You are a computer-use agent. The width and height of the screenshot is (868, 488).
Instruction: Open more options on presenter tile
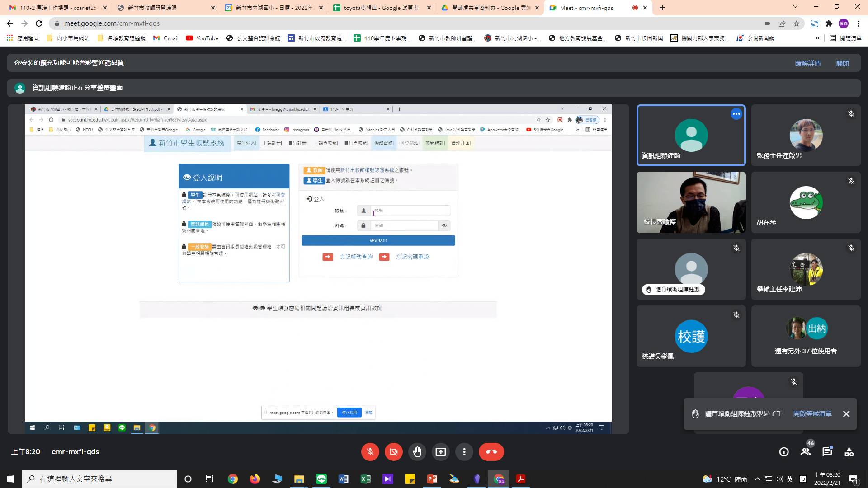(x=736, y=114)
